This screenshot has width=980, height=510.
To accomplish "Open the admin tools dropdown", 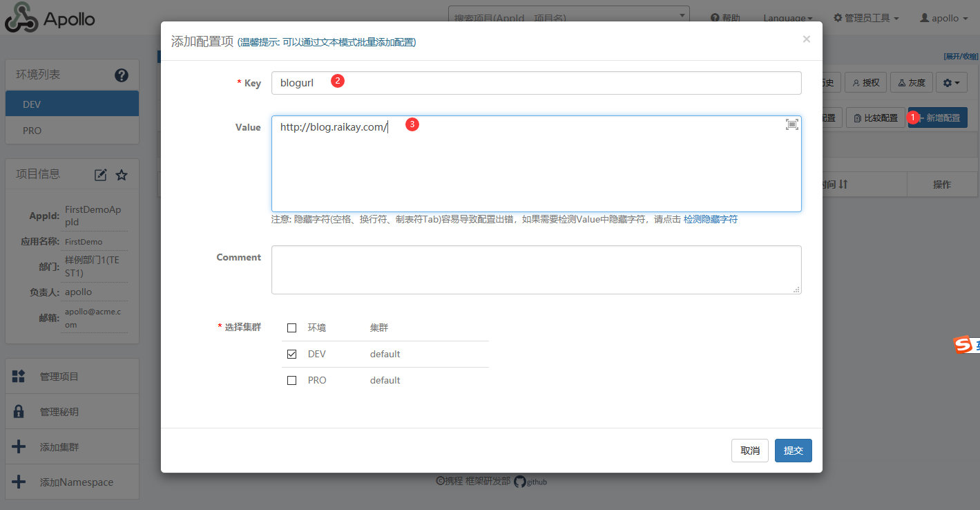I will point(866,18).
